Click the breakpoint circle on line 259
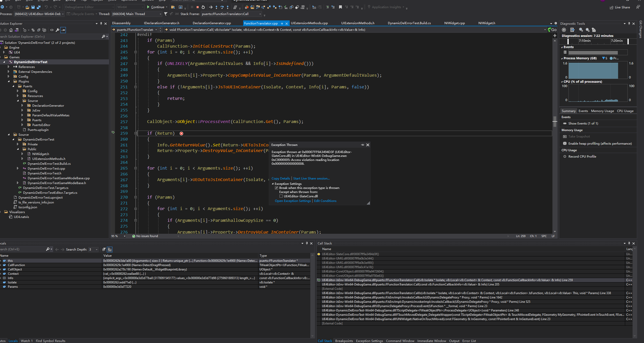 tap(181, 133)
